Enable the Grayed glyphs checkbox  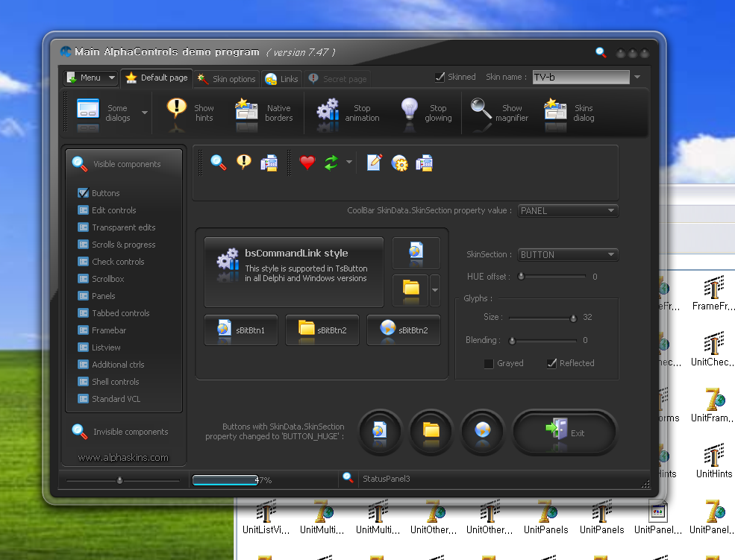(x=489, y=364)
